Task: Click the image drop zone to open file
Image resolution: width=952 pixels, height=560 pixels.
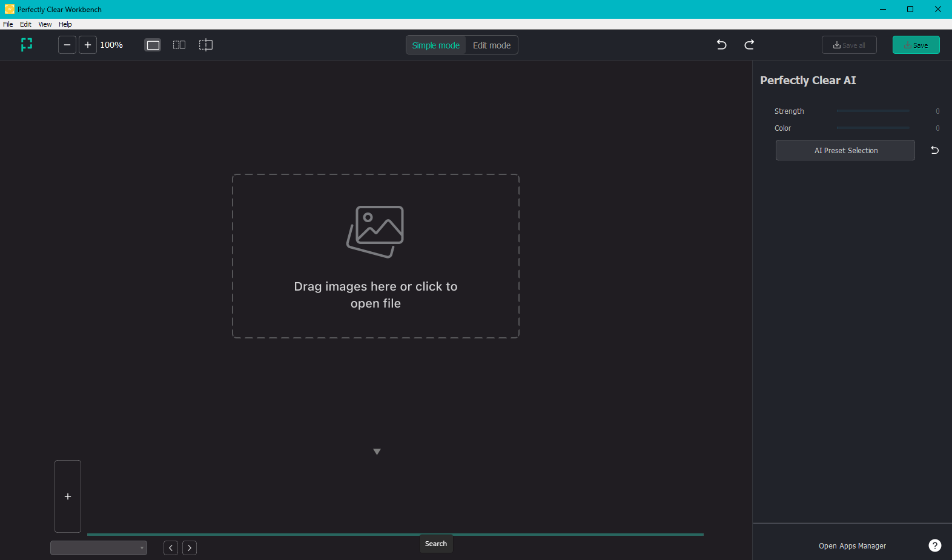Action: [x=375, y=256]
